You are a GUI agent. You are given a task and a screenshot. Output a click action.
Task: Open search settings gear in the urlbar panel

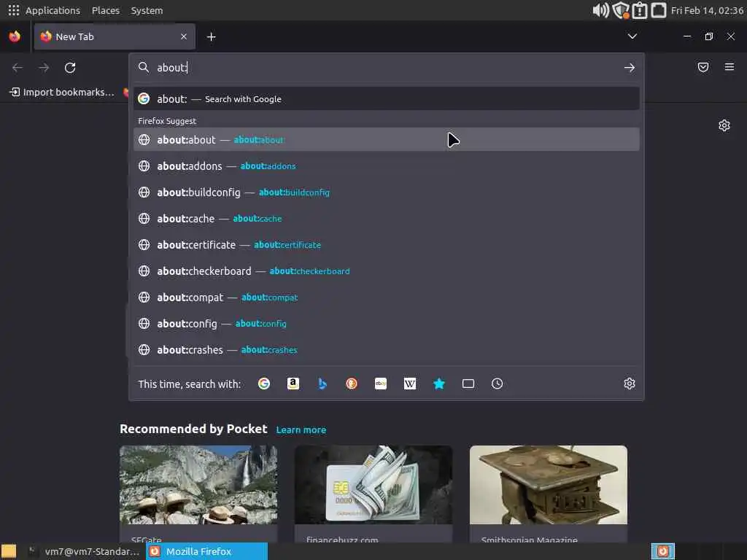click(x=630, y=384)
